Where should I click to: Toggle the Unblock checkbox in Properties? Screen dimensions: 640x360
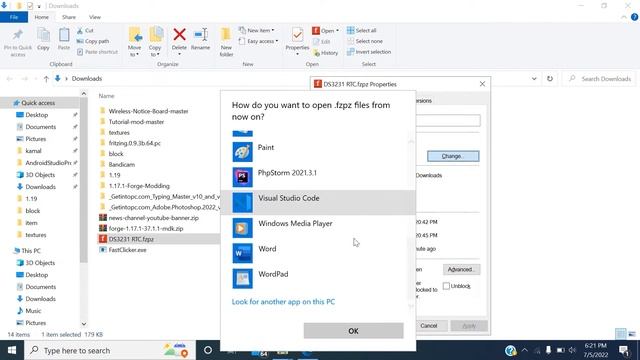(446, 286)
